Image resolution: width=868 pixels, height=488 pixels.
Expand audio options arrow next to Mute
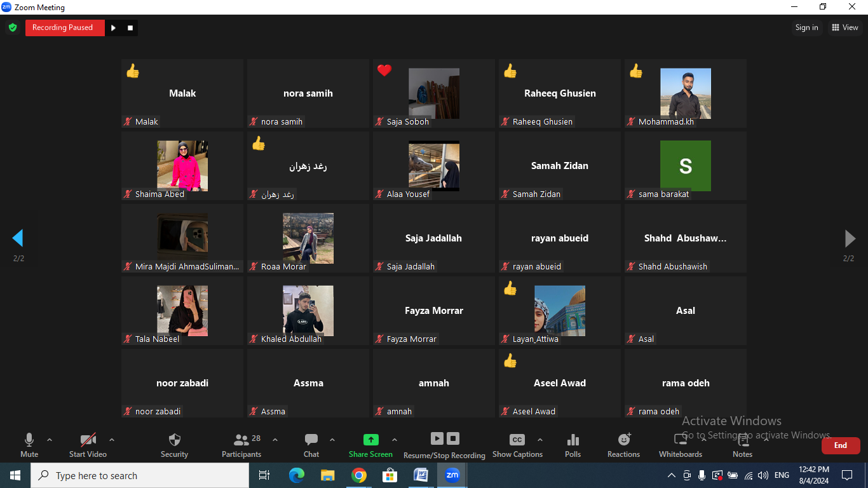(50, 440)
